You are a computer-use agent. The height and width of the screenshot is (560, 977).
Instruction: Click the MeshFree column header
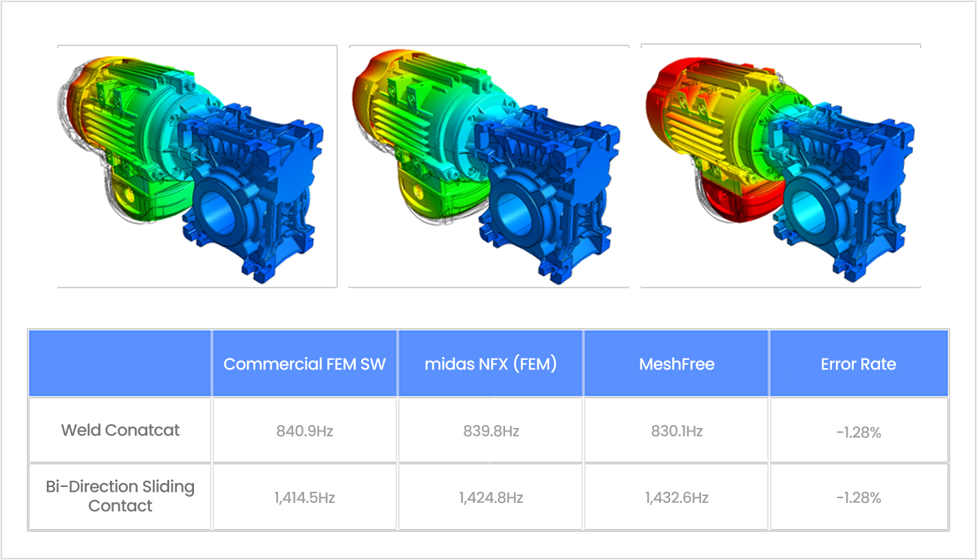pyautogui.click(x=676, y=364)
